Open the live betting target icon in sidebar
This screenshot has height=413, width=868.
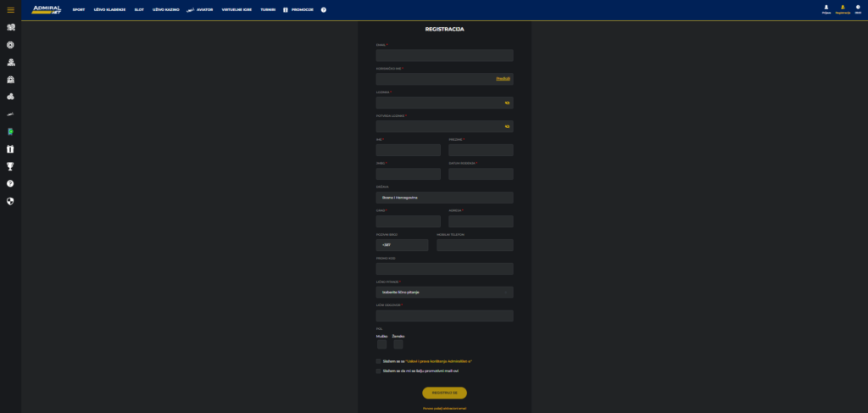coord(10,45)
